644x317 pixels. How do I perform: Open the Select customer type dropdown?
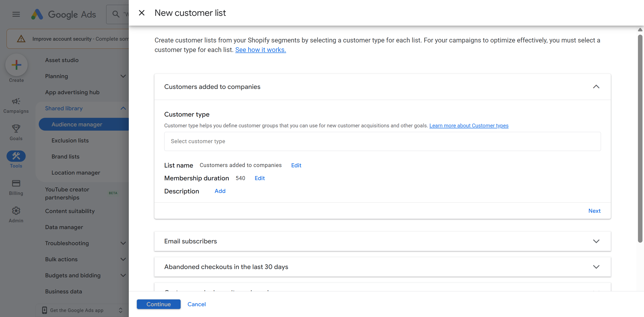[x=382, y=141]
